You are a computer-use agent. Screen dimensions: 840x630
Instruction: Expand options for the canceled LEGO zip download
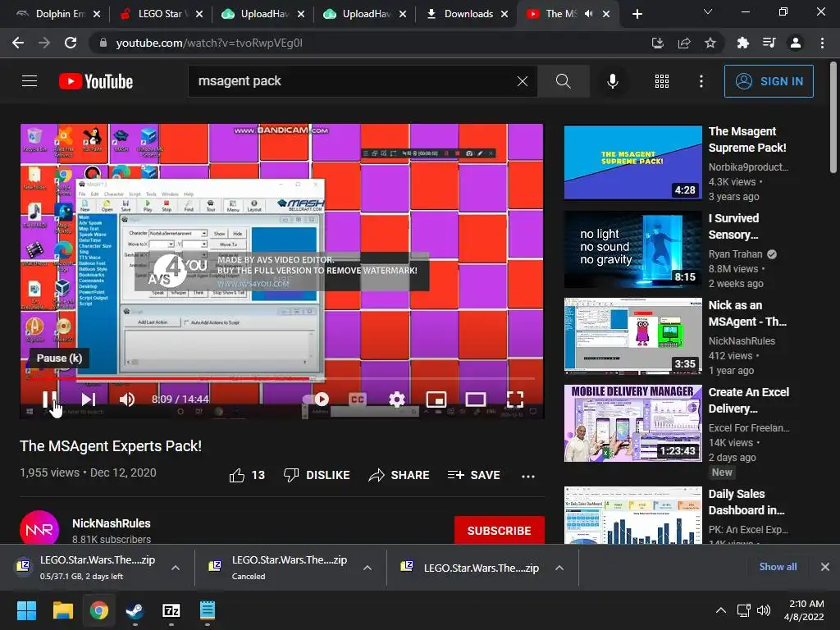[367, 568]
